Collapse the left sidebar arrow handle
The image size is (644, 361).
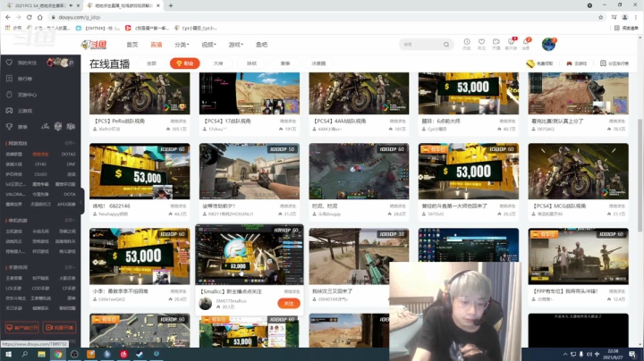tap(81, 201)
